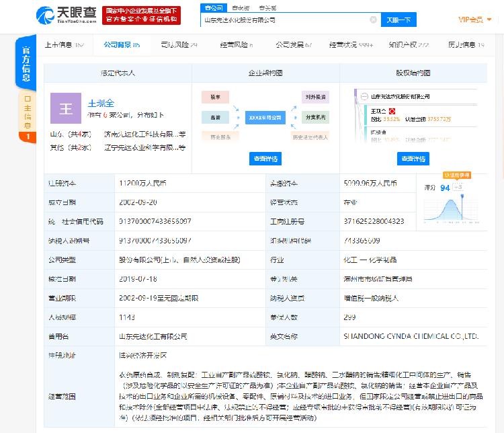Click the insured headcount 299
The width and height of the screenshot is (504, 433).
click(349, 317)
